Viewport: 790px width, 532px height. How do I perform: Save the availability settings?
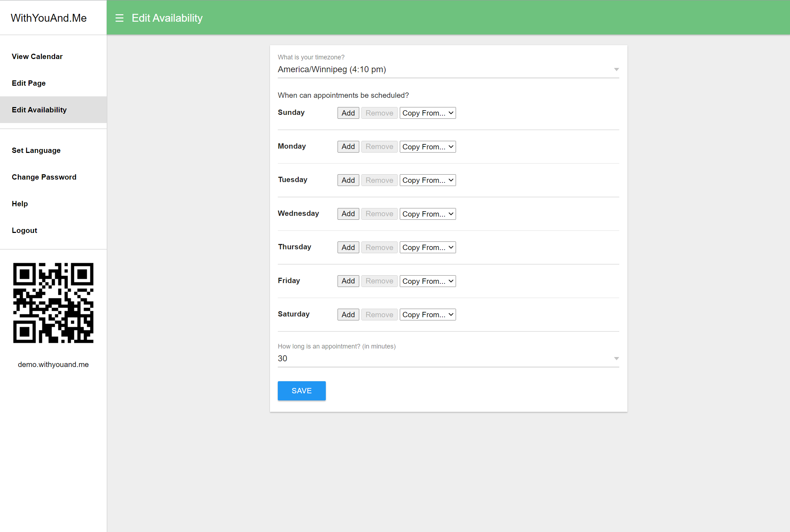(x=301, y=391)
